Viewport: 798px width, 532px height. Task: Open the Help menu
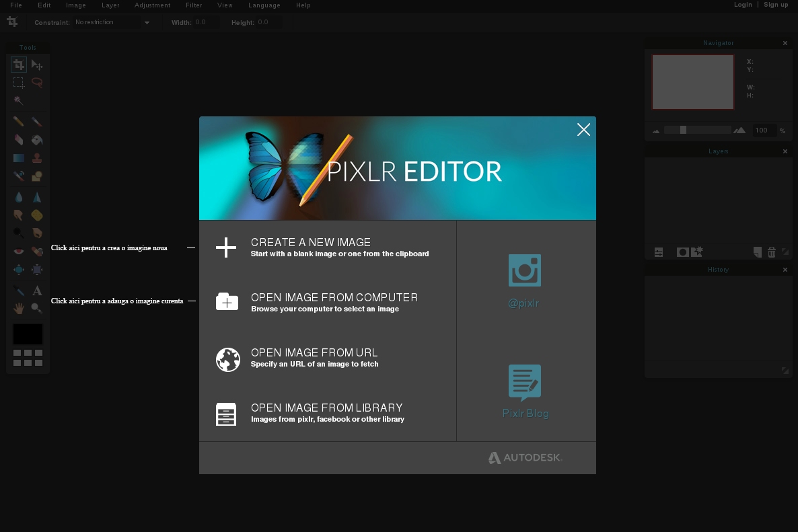[x=303, y=5]
